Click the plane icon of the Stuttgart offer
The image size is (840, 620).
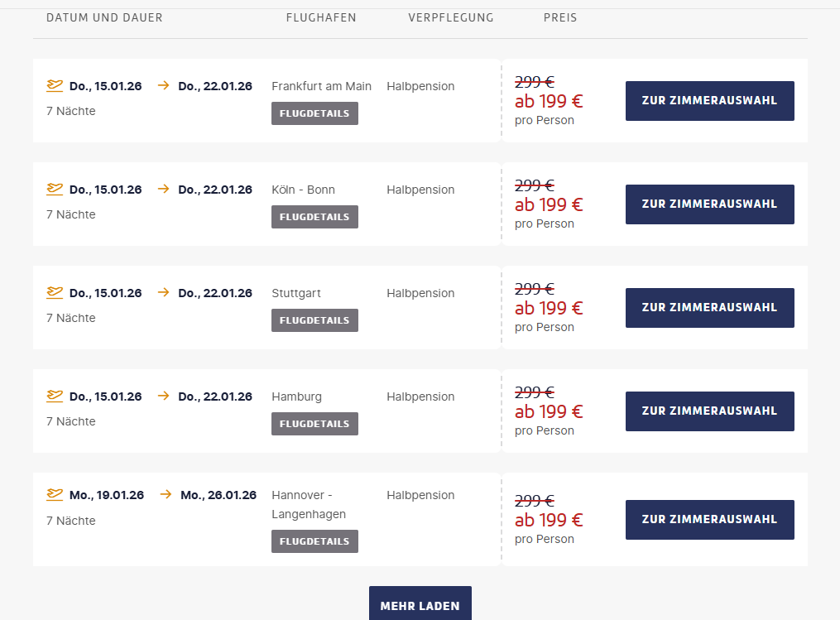click(55, 292)
